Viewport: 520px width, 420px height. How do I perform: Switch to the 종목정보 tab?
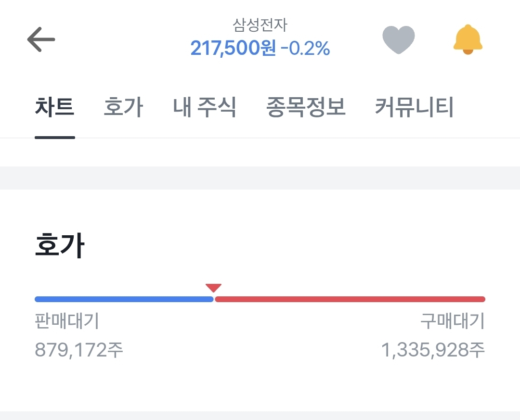pyautogui.click(x=306, y=107)
